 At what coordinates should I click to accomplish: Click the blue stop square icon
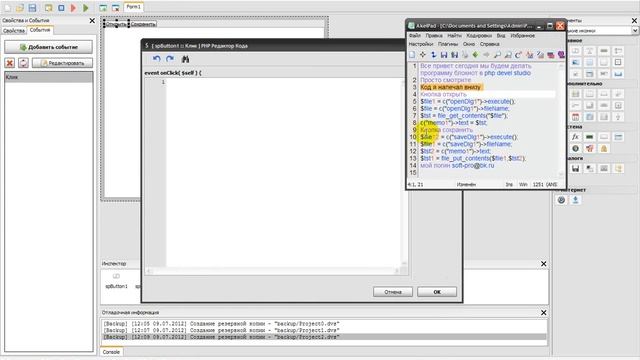coord(61,7)
